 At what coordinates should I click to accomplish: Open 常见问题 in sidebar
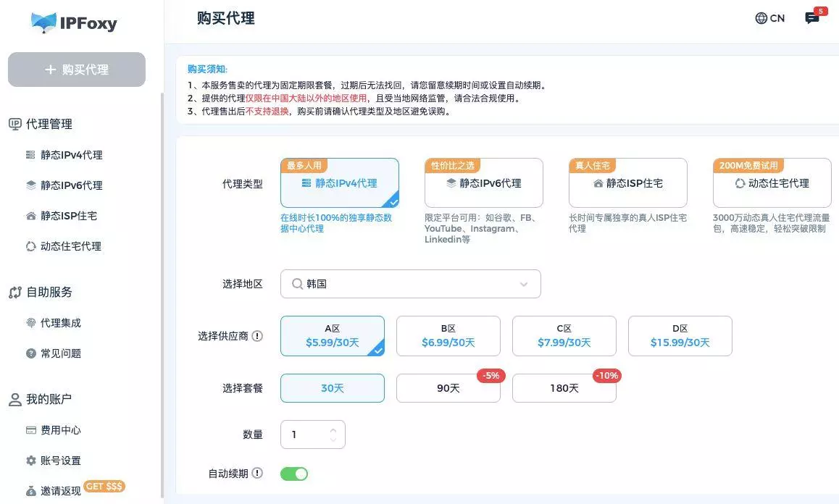tap(54, 353)
